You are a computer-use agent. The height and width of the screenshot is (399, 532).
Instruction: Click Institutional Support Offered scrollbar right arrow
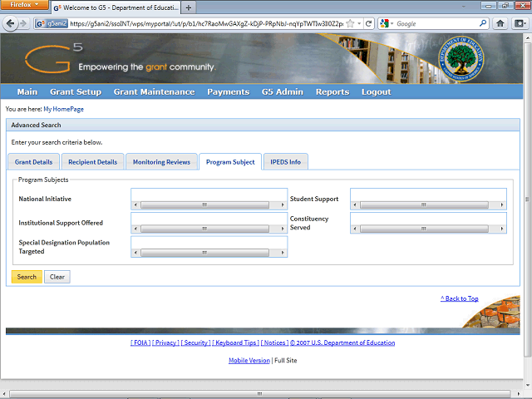click(283, 229)
